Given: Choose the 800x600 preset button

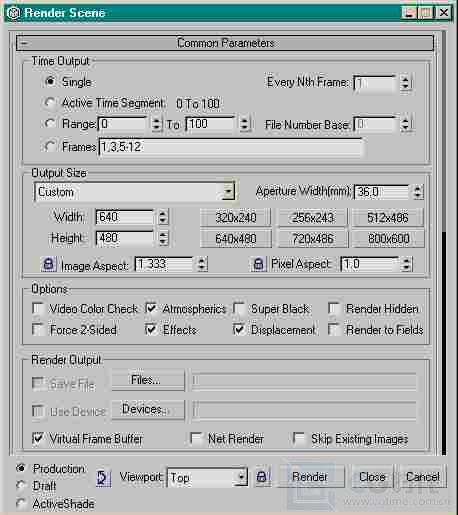Looking at the screenshot, I should [388, 239].
